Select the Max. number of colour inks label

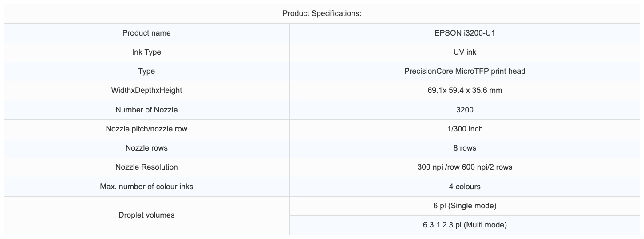[x=146, y=187]
